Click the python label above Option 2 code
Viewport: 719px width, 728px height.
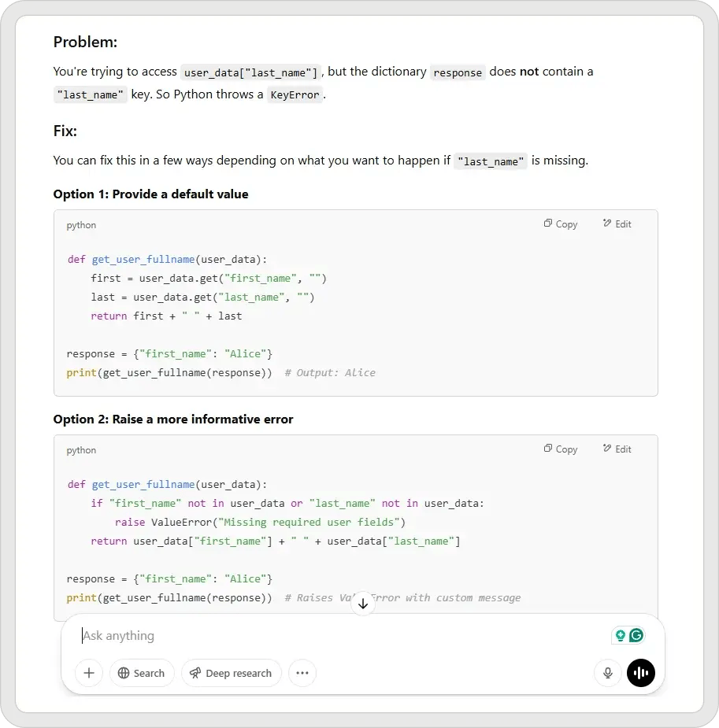click(x=80, y=450)
